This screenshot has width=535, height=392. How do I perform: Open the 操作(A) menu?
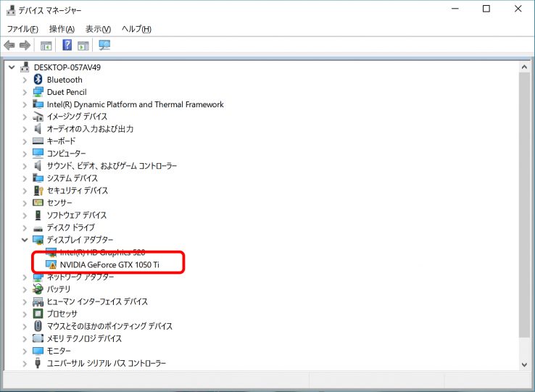(x=62, y=29)
